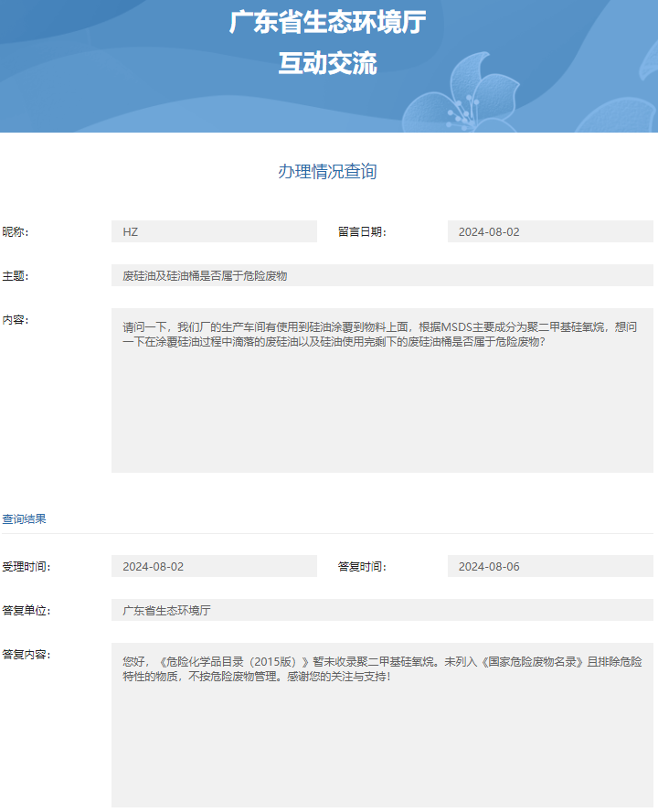Click the 留言日期 field showing 2024-08-02
Screen dimensions: 658x812
(x=550, y=232)
